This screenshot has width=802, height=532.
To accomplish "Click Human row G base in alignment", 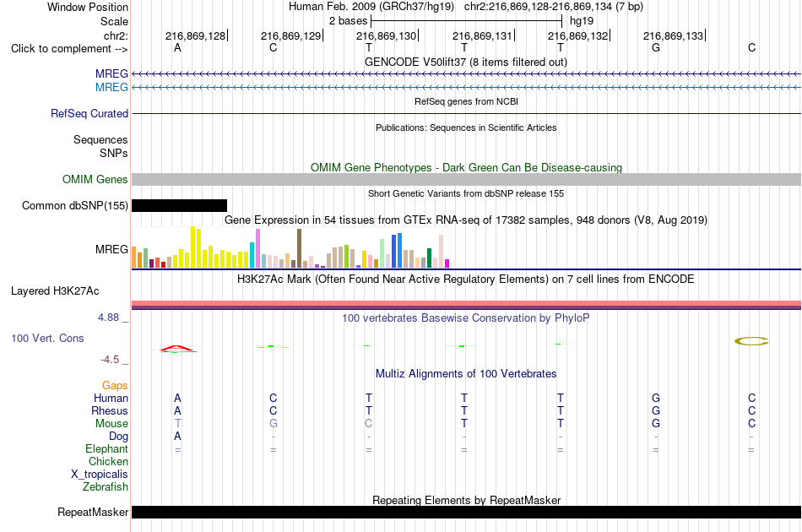I will (x=656, y=398).
